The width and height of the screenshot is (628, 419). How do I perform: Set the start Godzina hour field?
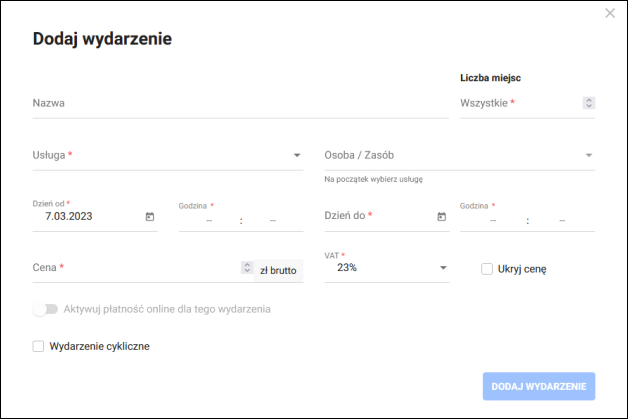[209, 220]
